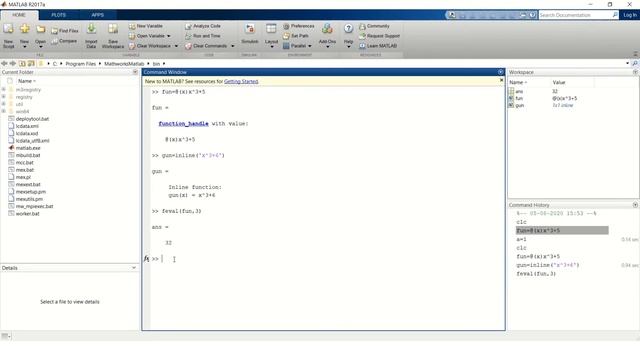Open Current Folder panel actions menu
Image resolution: width=640 pixels, height=360 pixels.
pos(135,72)
